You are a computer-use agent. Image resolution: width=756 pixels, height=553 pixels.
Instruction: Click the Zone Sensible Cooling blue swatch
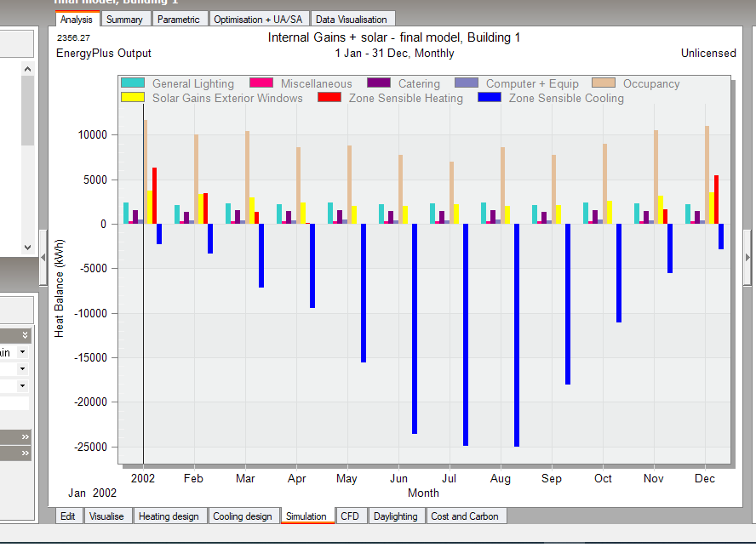(490, 97)
